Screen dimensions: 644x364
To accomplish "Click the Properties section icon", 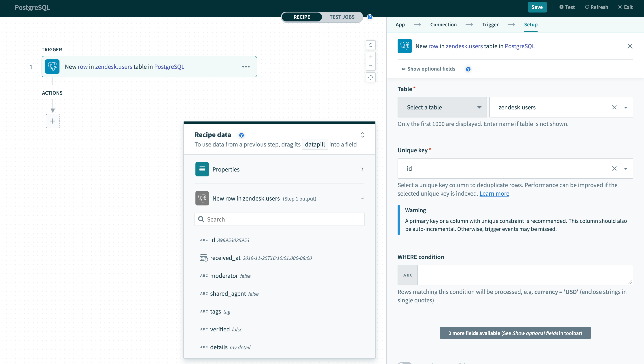I will click(202, 169).
